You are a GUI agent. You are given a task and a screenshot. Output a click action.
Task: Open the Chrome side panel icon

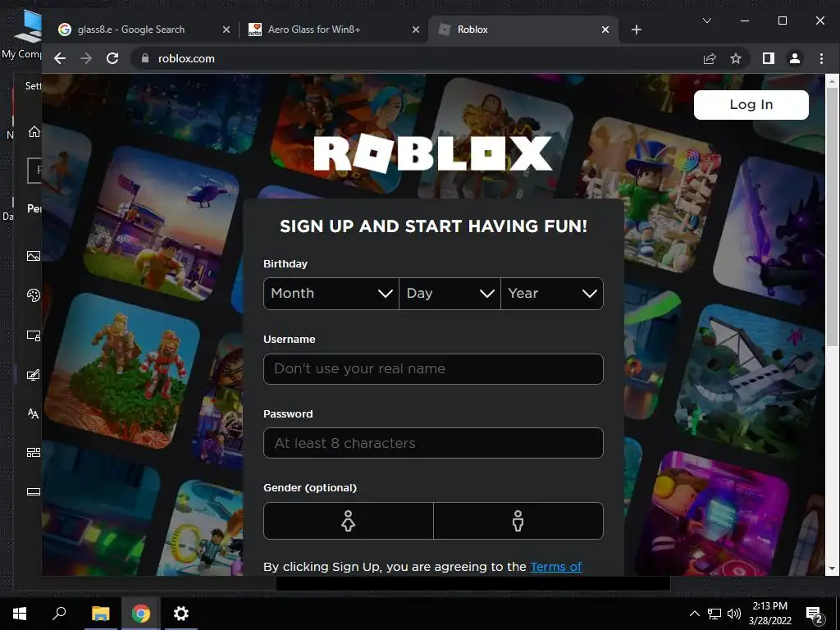pyautogui.click(x=768, y=58)
